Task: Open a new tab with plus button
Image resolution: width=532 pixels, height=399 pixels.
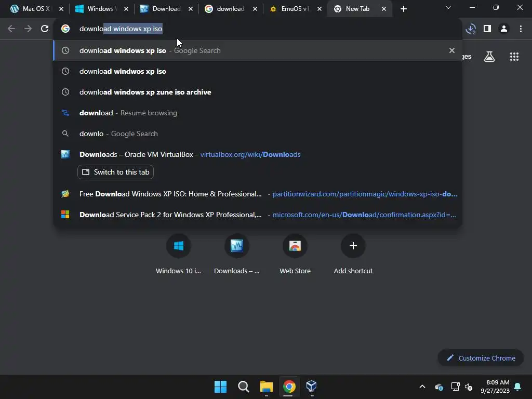Action: (x=403, y=9)
